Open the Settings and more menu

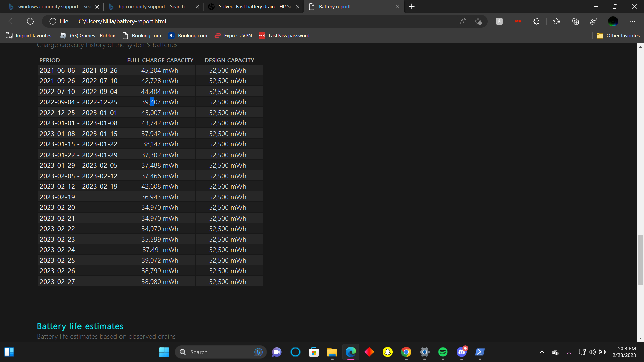633,21
